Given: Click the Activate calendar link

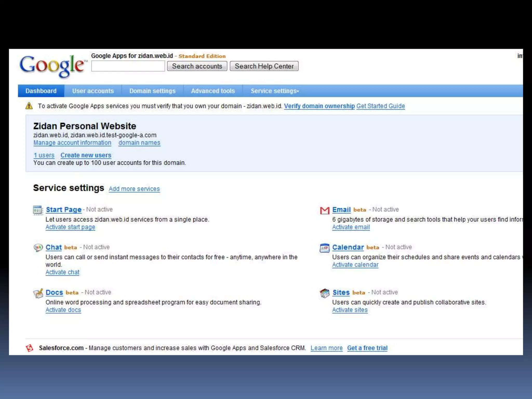Looking at the screenshot, I should (355, 265).
